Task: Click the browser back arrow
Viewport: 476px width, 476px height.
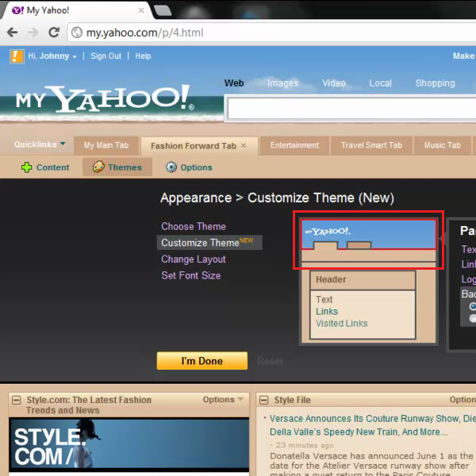Action: click(x=13, y=33)
